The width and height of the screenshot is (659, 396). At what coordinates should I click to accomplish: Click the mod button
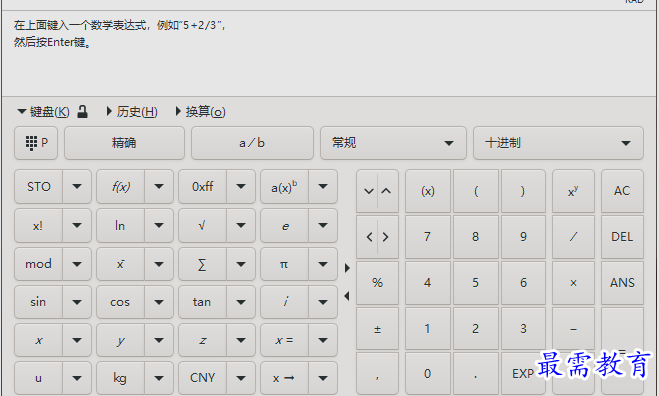point(39,264)
